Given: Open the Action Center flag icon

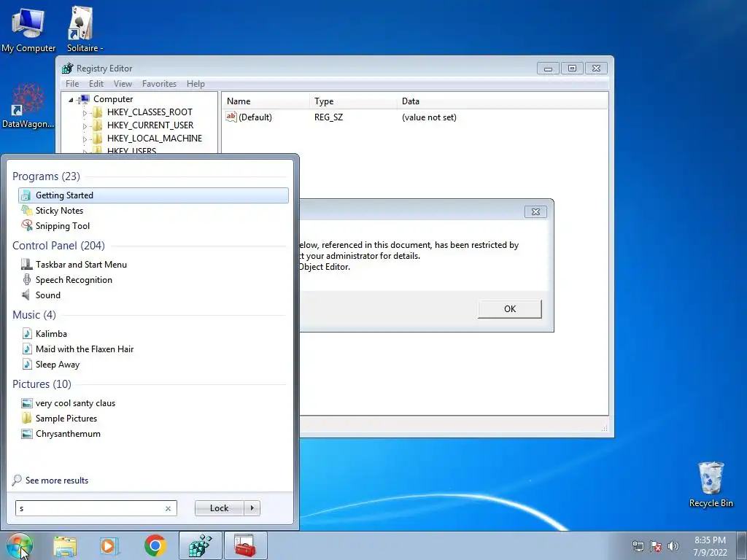Looking at the screenshot, I should coord(656,546).
